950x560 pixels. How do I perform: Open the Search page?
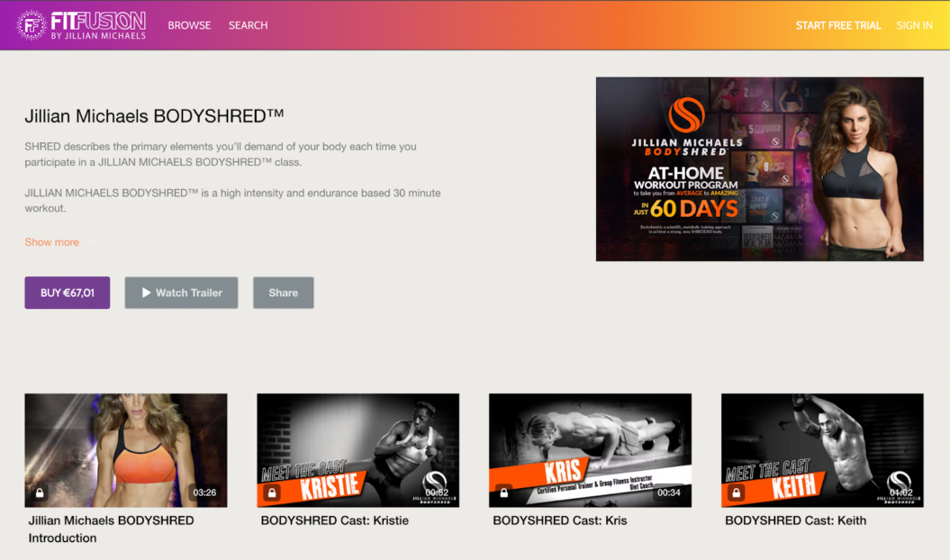tap(248, 25)
